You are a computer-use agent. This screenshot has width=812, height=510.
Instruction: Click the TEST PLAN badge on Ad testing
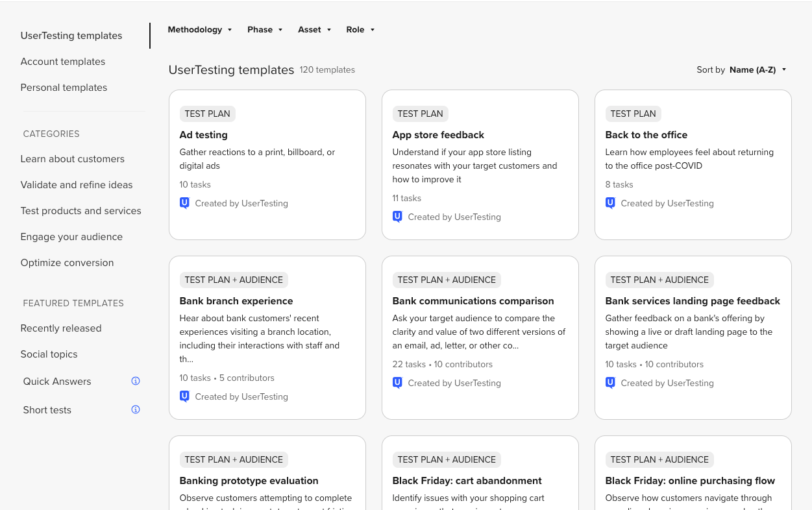[x=208, y=114]
